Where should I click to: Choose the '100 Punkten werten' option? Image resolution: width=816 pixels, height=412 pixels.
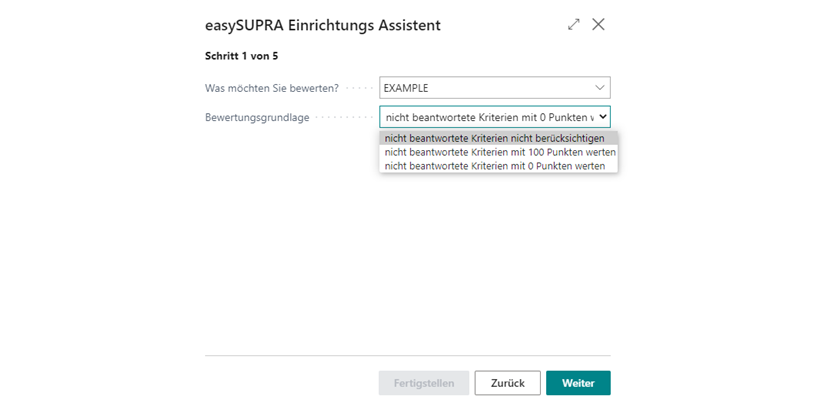[x=499, y=152]
